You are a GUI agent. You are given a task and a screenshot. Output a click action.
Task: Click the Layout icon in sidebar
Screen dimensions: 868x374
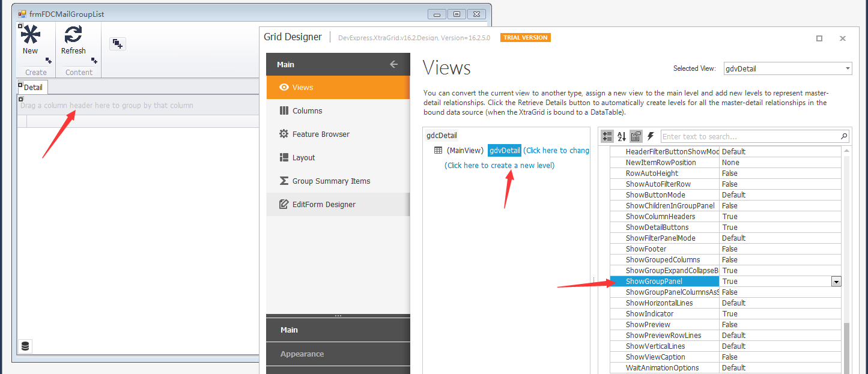click(284, 157)
